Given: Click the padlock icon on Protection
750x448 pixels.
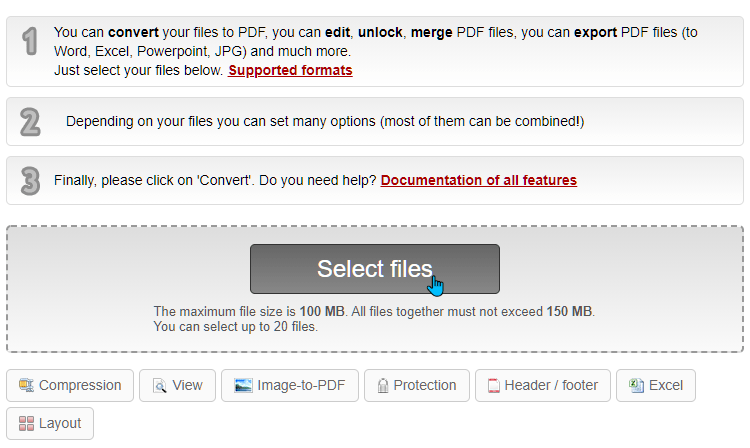Looking at the screenshot, I should click(x=382, y=386).
